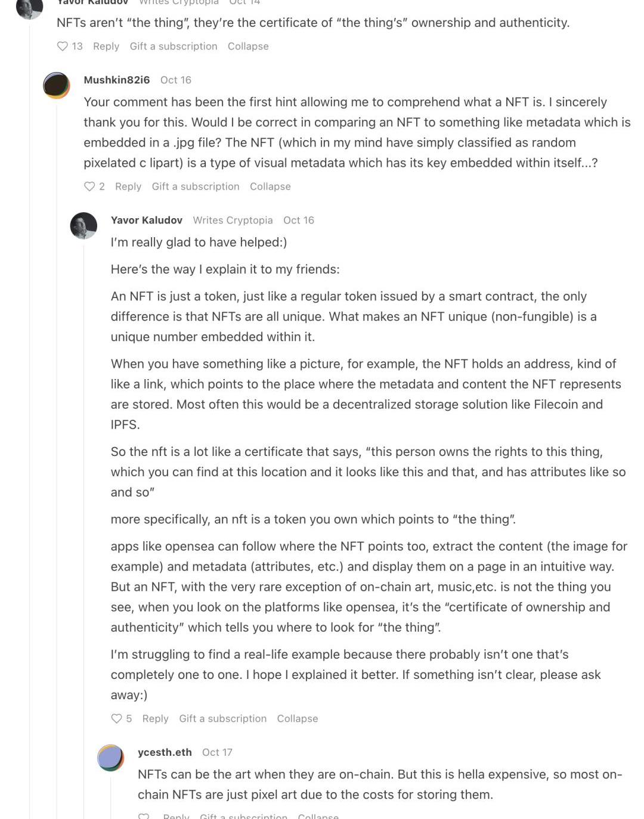Open Mushkin82i6's profile avatar
Screen dimensions: 644x819
57,85
